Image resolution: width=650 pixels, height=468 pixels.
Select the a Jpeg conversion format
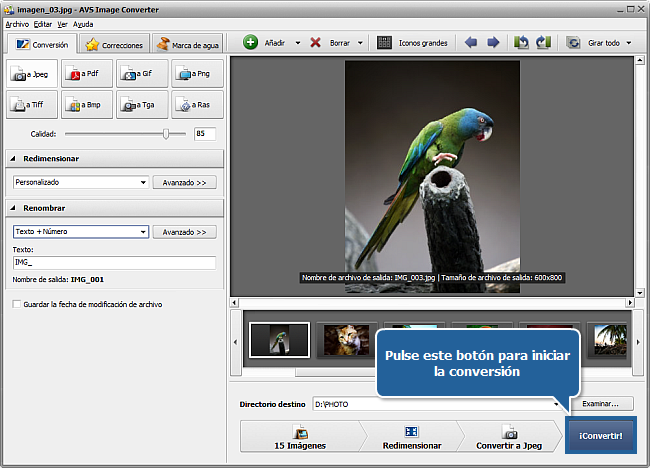click(32, 74)
